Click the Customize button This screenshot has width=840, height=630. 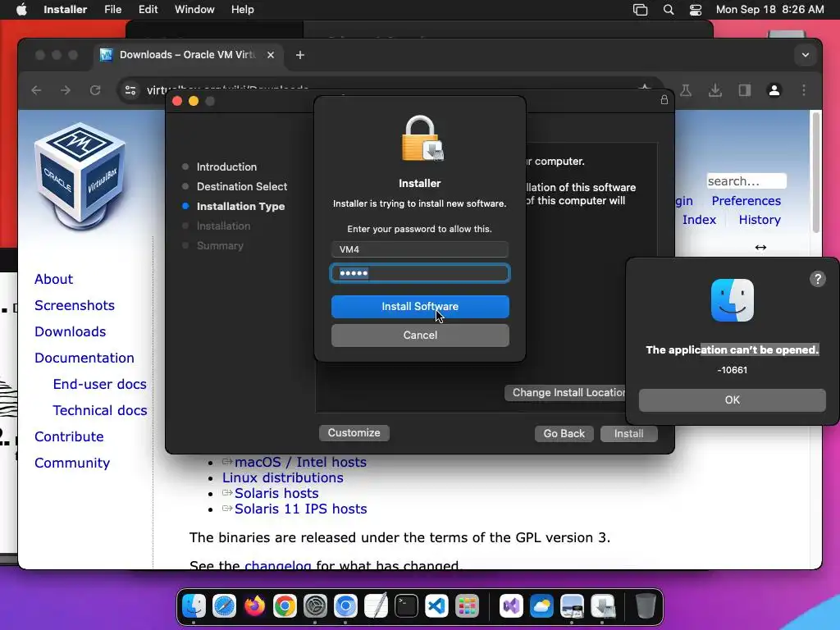[354, 433]
